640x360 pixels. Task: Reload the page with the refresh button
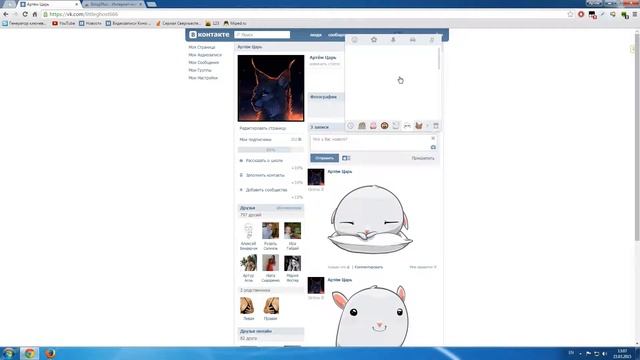click(25, 14)
